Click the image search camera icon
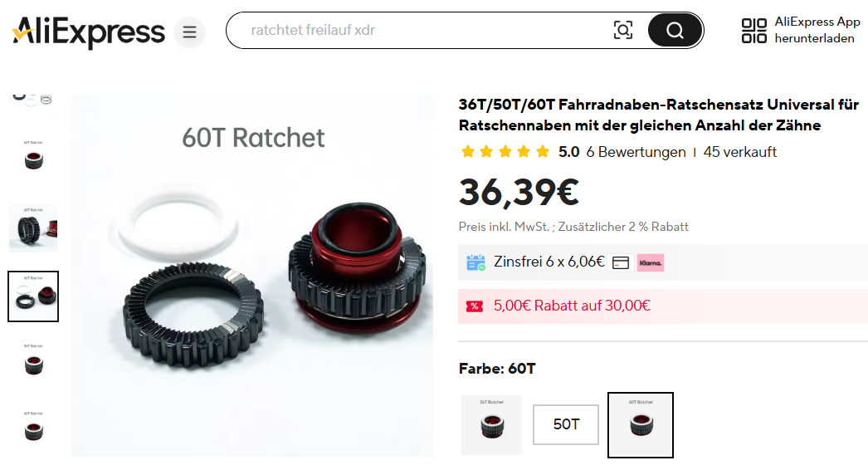The image size is (868, 475). (622, 30)
